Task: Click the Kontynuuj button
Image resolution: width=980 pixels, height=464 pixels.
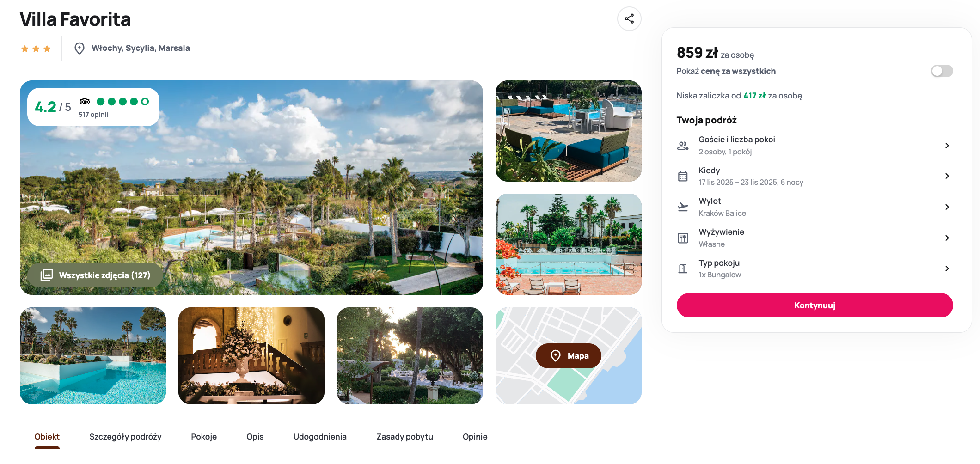Action: pos(815,305)
